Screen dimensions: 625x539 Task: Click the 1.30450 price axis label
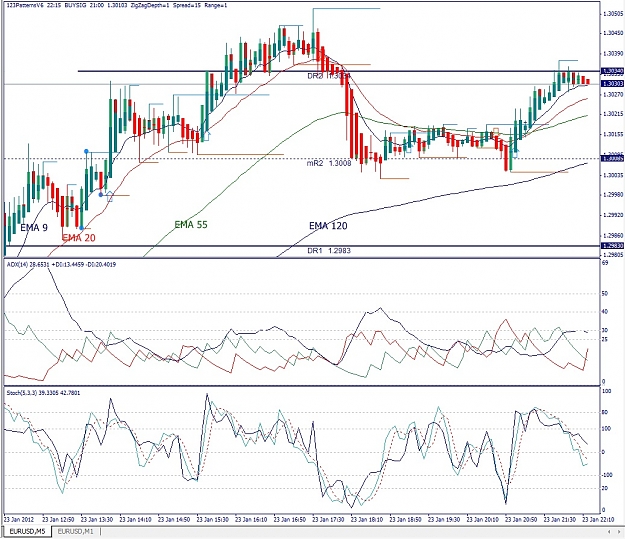(613, 33)
